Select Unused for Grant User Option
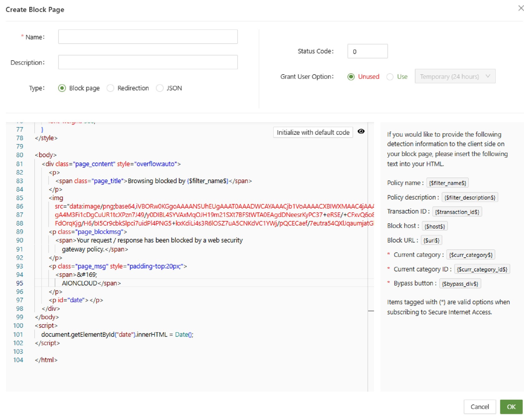524x420 pixels. (351, 77)
